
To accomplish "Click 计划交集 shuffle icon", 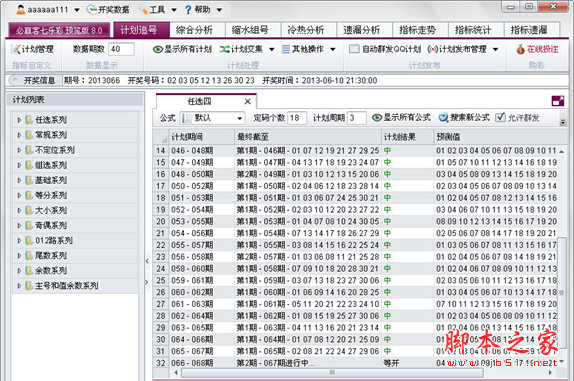I will point(224,49).
